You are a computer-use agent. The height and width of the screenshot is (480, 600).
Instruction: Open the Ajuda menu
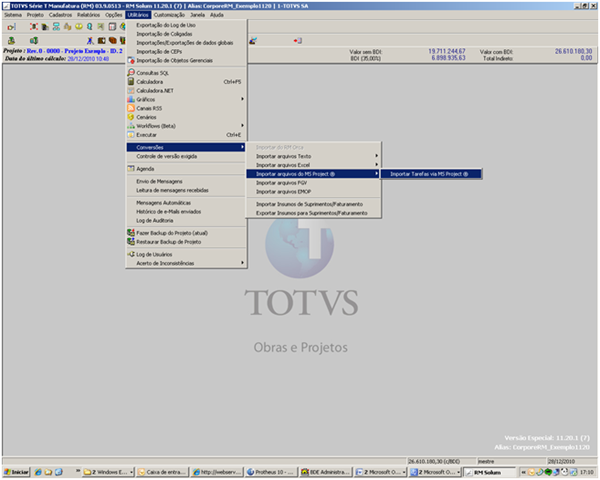point(217,15)
